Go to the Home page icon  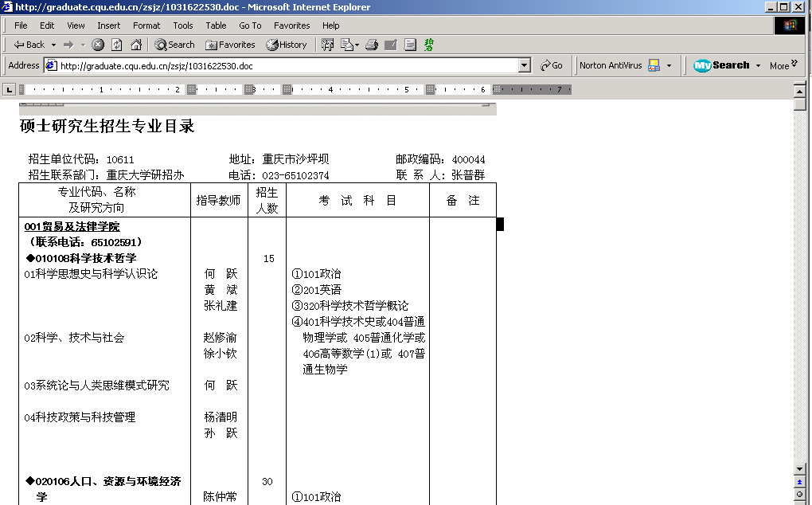point(136,45)
